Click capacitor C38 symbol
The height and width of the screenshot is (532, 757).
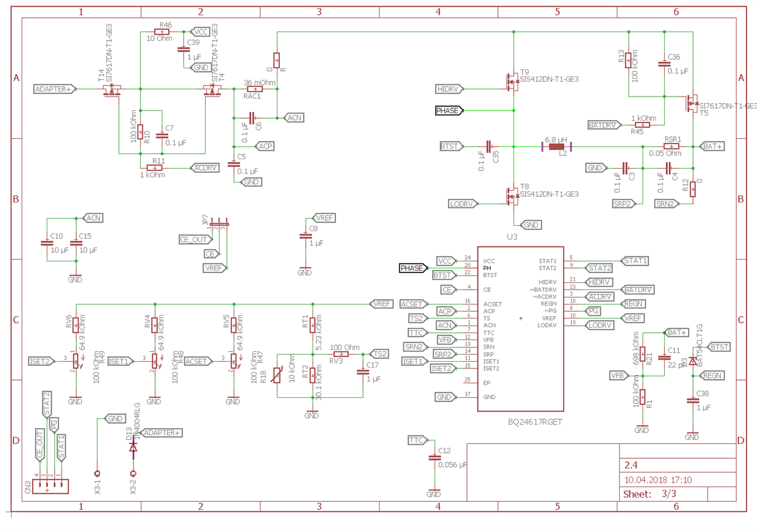click(692, 400)
